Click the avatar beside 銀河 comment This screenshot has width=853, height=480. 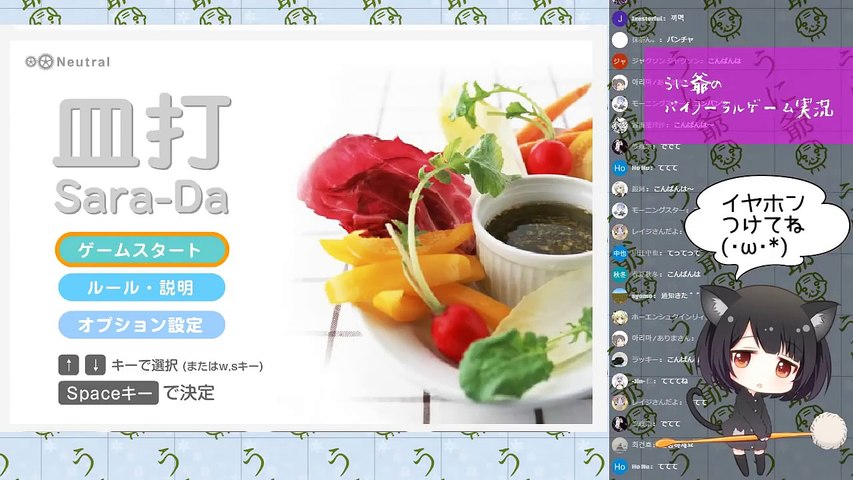(620, 189)
